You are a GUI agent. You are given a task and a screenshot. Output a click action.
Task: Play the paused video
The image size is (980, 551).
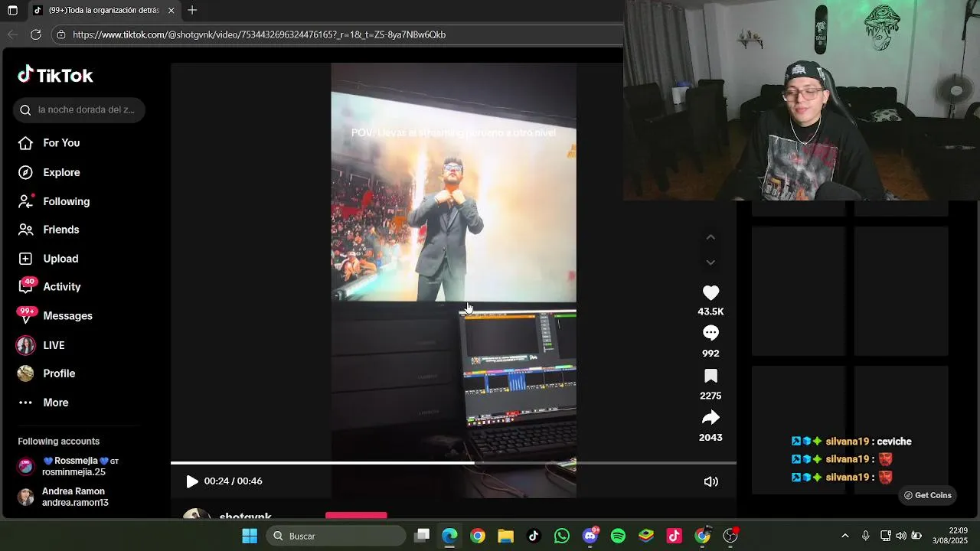pos(191,481)
